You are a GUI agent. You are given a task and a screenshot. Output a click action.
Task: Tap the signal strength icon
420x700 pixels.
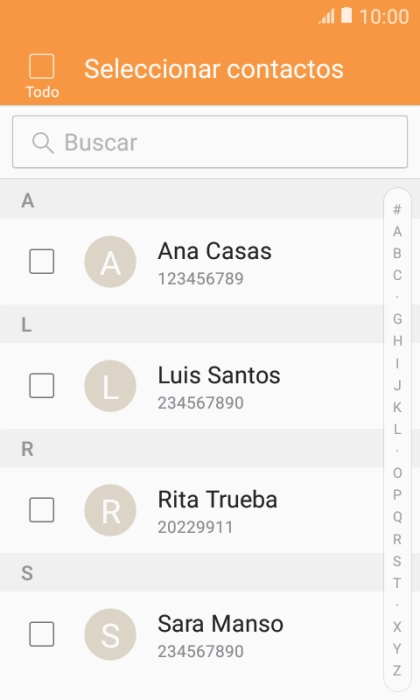326,17
